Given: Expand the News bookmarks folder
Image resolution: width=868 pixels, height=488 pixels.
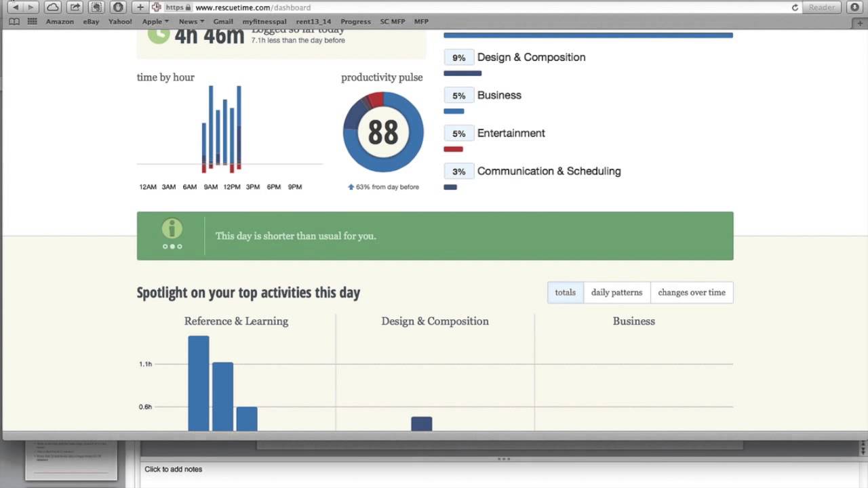Looking at the screenshot, I should click(x=192, y=22).
